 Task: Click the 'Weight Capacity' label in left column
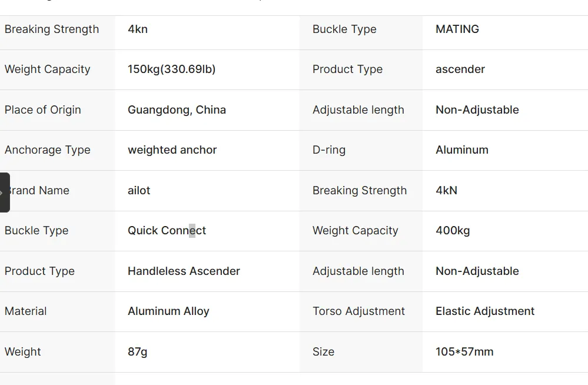[48, 69]
